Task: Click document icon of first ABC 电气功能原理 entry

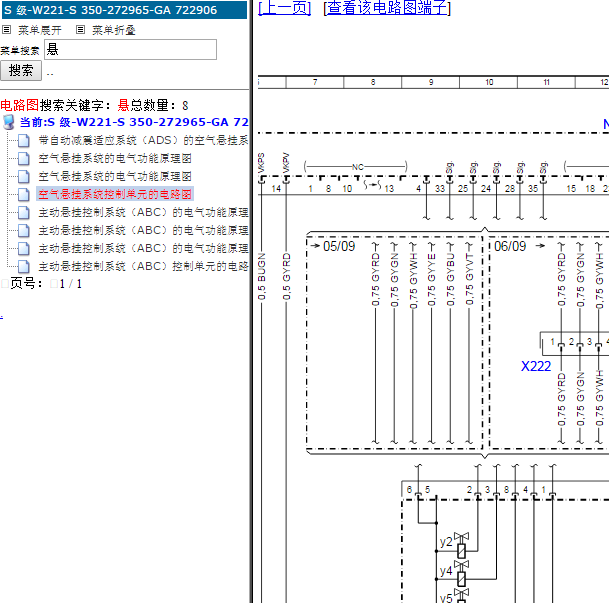Action: tap(24, 212)
